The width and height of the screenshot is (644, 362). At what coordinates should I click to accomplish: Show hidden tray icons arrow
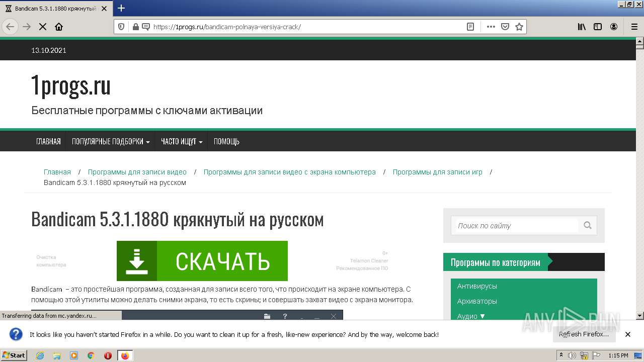[561, 355]
